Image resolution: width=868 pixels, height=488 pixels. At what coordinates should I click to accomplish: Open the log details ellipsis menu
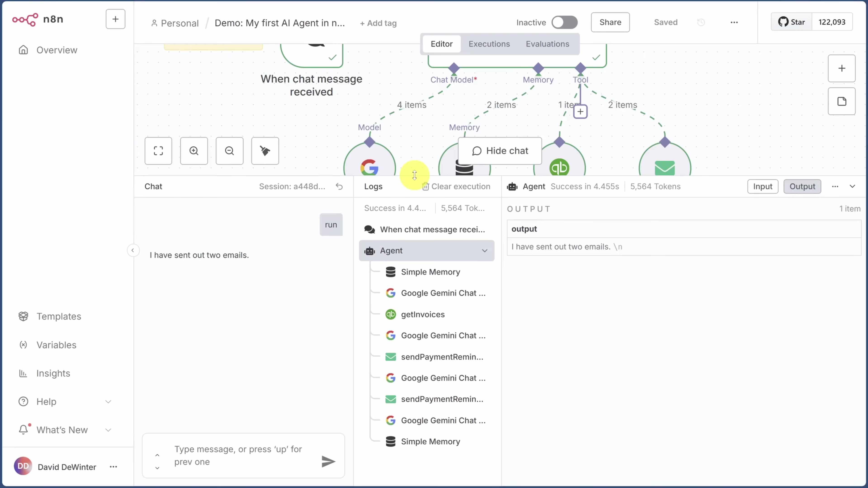[x=835, y=186]
